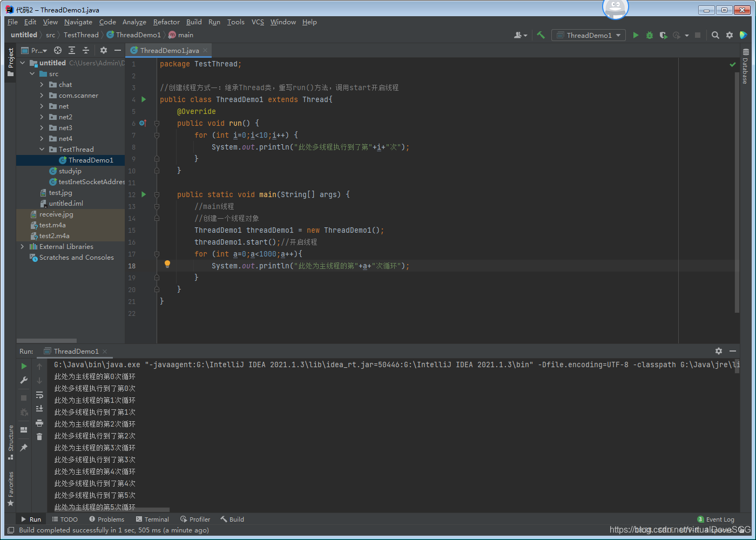
Task: Open Run panel settings gear
Action: (719, 351)
